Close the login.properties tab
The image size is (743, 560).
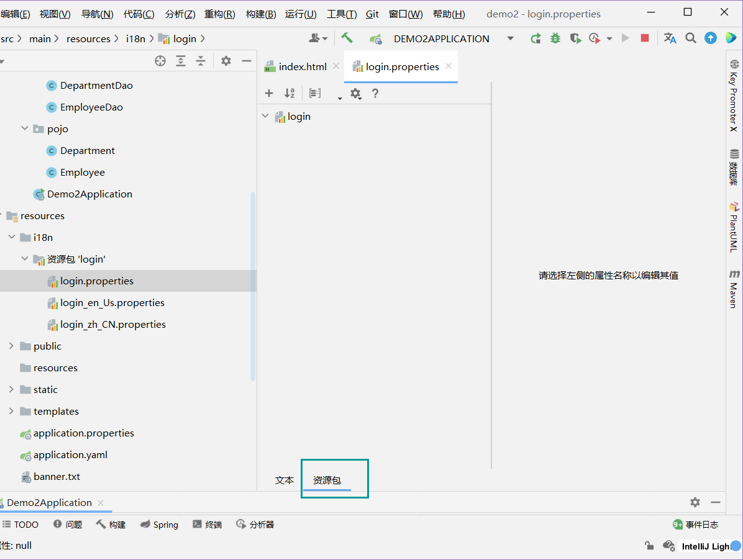pyautogui.click(x=449, y=66)
